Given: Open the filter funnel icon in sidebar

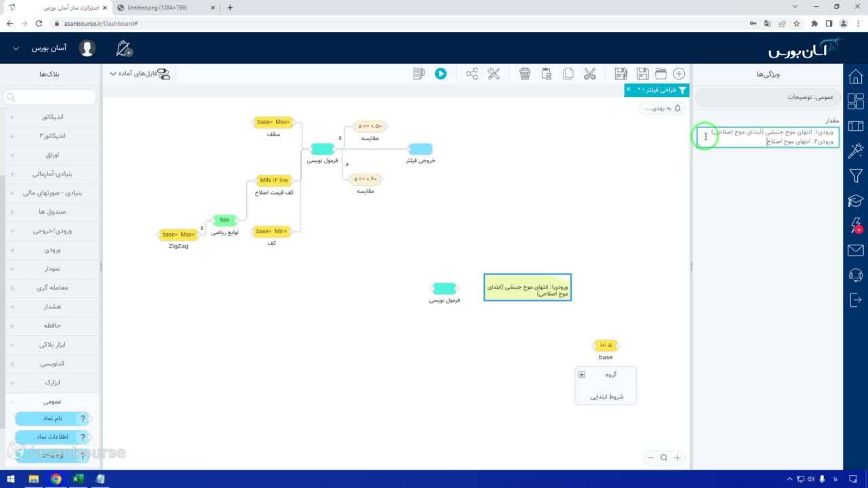Looking at the screenshot, I should [856, 176].
